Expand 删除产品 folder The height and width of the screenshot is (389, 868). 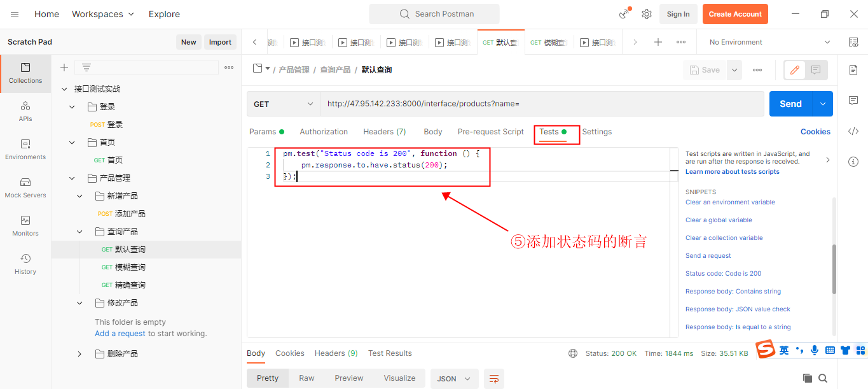[x=79, y=354]
